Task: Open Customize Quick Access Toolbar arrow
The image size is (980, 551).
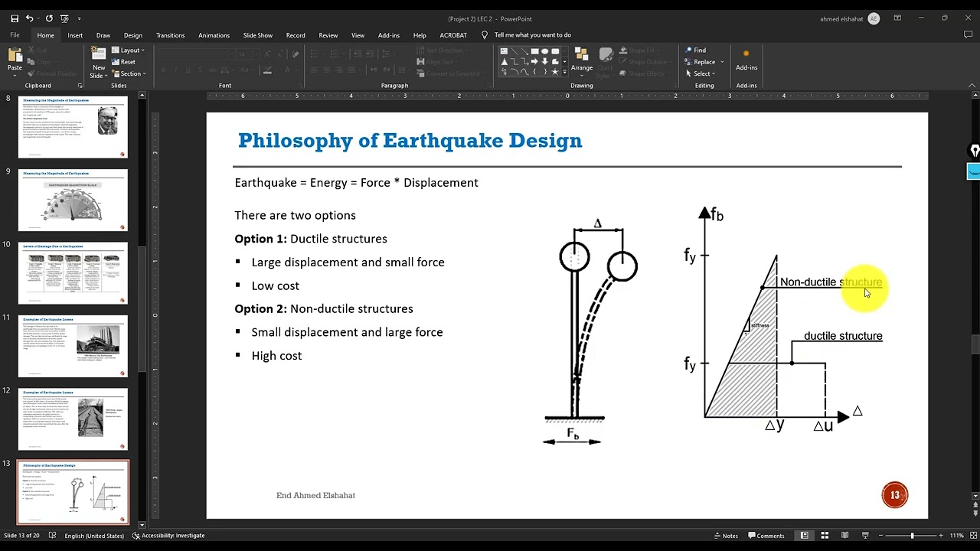Action: point(79,18)
